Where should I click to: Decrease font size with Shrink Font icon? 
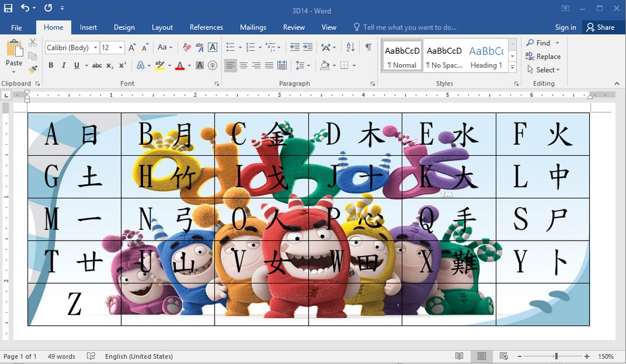[145, 48]
